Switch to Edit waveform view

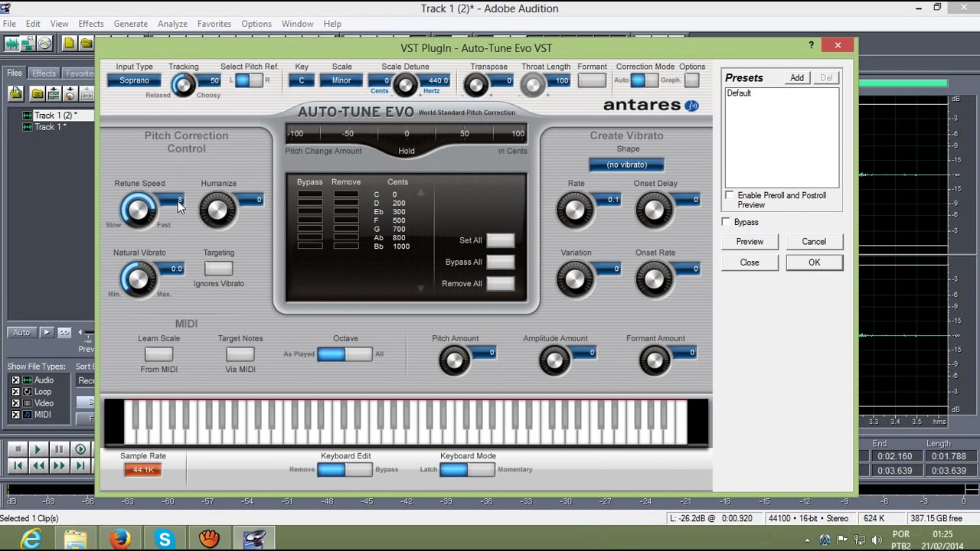10,44
